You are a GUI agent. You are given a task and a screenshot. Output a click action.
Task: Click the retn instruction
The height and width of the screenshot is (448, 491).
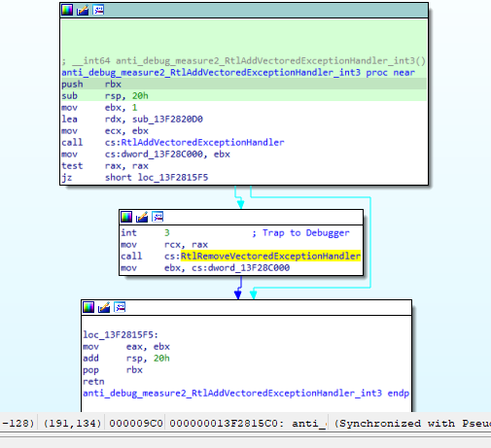pyautogui.click(x=93, y=382)
